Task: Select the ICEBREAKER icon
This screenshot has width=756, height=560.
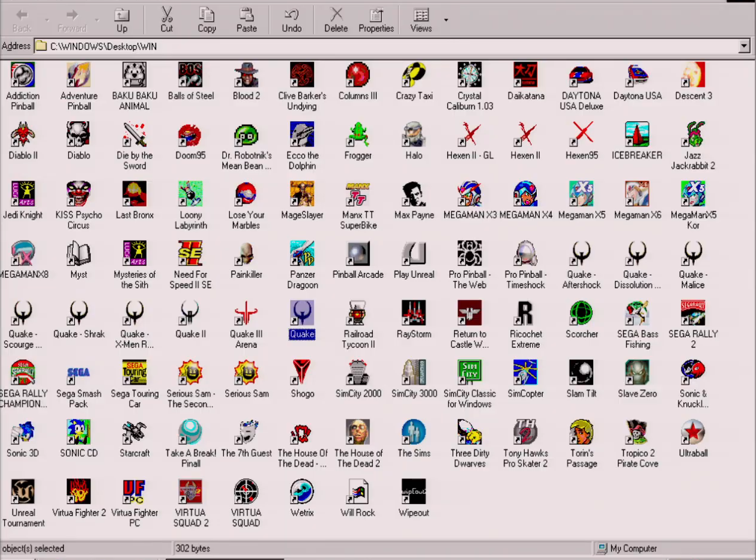Action: point(637,134)
